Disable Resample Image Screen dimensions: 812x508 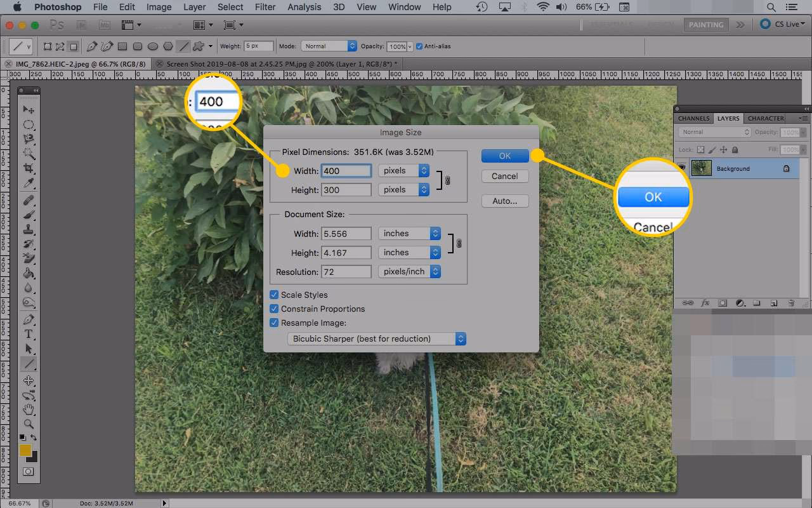click(274, 323)
